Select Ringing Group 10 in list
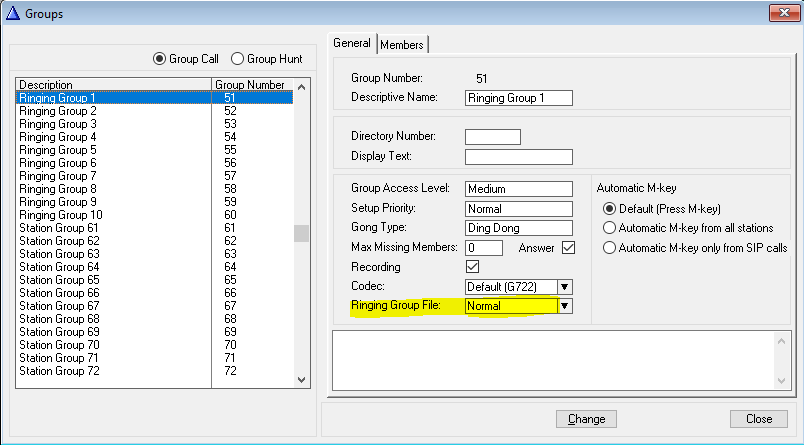The image size is (804, 445). tap(155, 215)
